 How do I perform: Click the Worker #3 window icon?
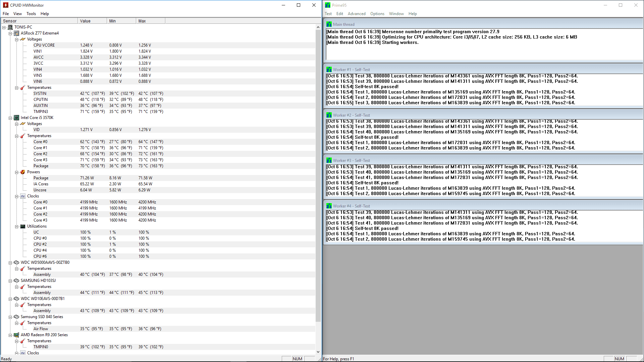coord(329,161)
